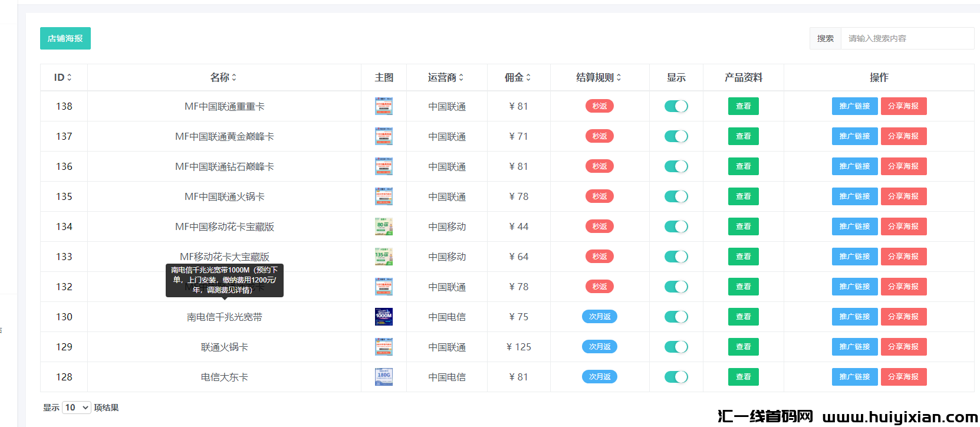This screenshot has height=427, width=980.
Task: Get 推广链接 for MF中国联通钻石巅峰卡
Action: tap(854, 166)
